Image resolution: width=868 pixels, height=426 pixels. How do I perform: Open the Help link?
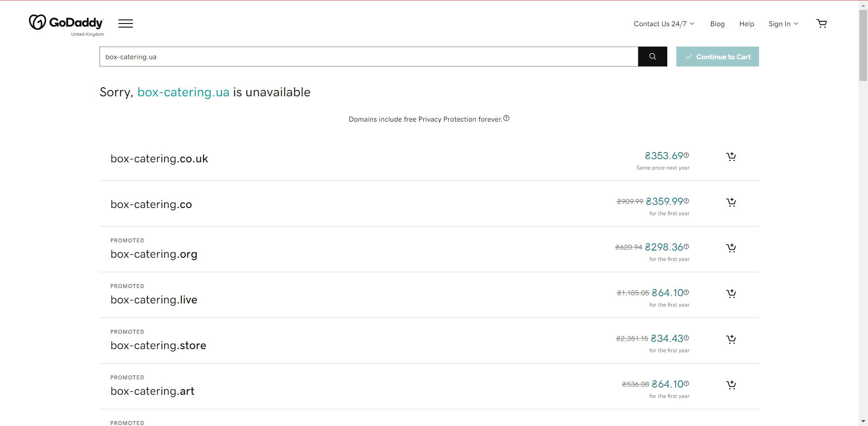[747, 24]
